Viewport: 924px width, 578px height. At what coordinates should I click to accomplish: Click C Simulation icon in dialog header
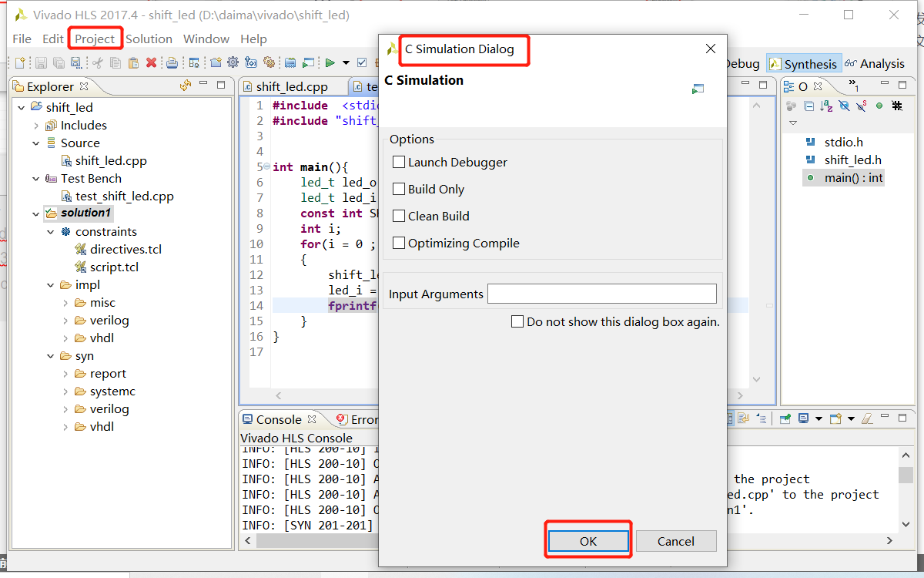tap(698, 89)
